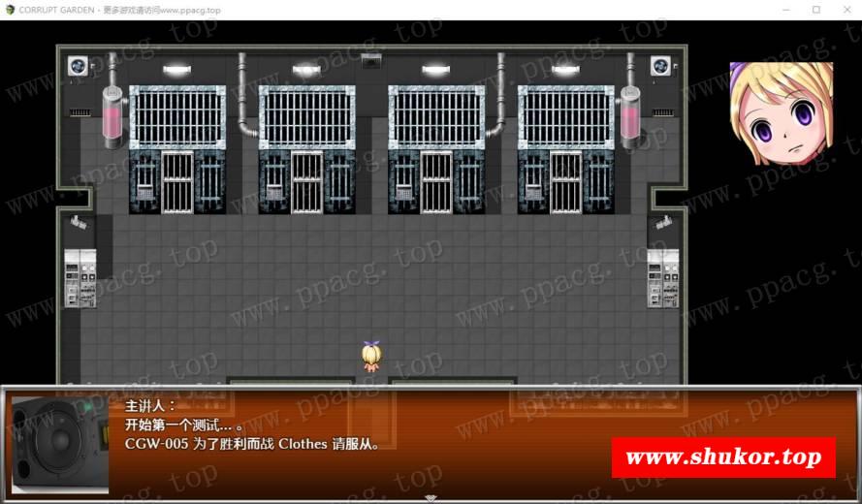Click the dialogue line "开始第一个测试"
The image size is (862, 504).
[184, 425]
